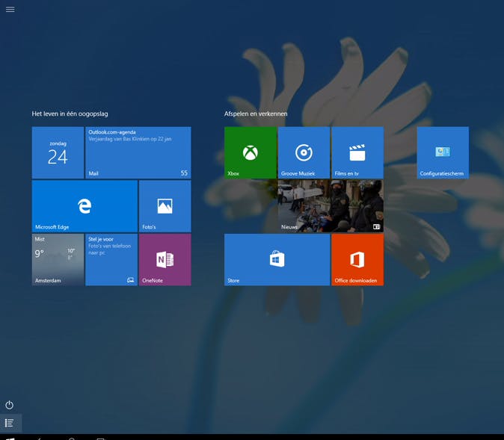Image resolution: width=504 pixels, height=440 pixels.
Task: Expand the hamburger menu at top left
Action: click(10, 9)
